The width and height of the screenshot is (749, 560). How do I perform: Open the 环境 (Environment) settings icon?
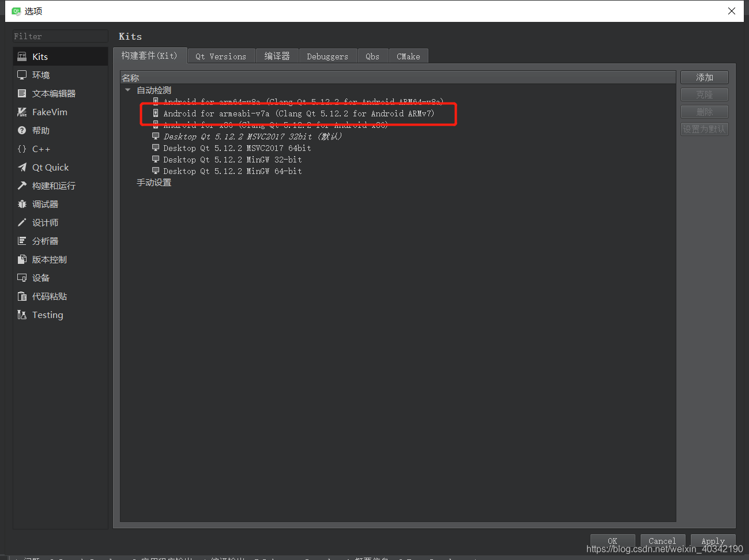(x=22, y=75)
